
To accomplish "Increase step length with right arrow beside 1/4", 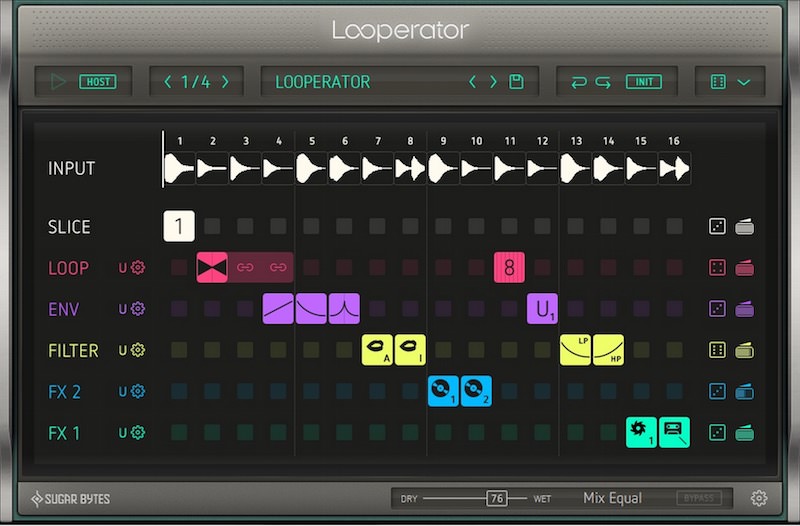I will pyautogui.click(x=226, y=82).
